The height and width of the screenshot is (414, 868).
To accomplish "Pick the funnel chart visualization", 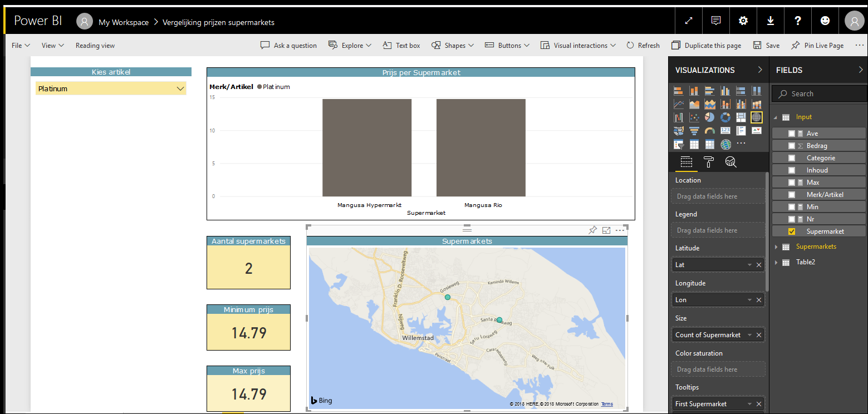I will click(x=694, y=131).
